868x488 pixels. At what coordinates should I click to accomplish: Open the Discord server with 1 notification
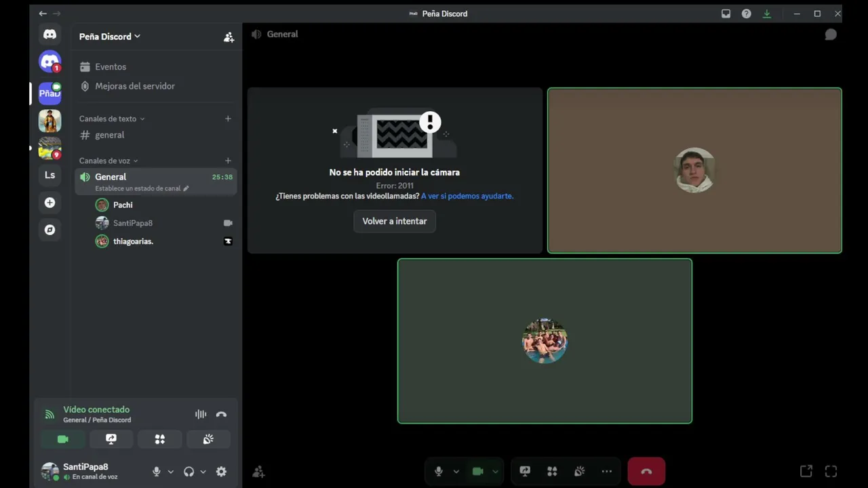click(x=50, y=62)
